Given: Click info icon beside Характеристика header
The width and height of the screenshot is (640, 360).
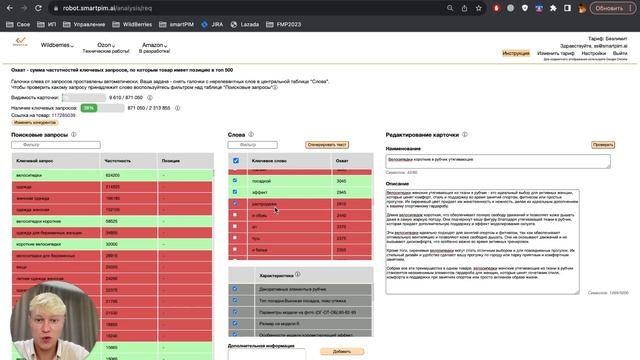Looking at the screenshot, I should point(298,275).
